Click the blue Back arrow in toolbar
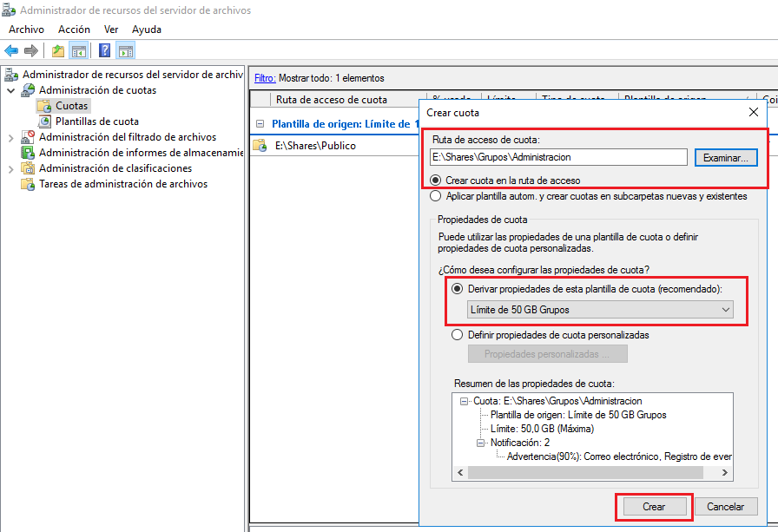The width and height of the screenshot is (778, 532). (x=11, y=50)
